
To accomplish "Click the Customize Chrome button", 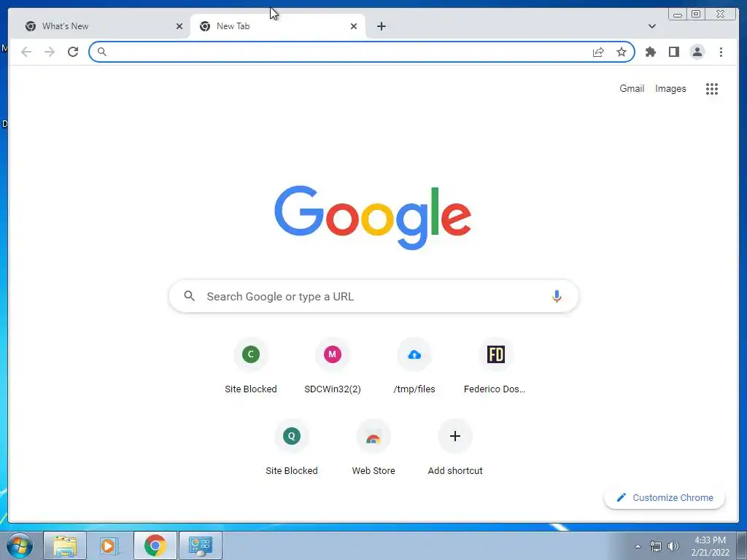I will pos(665,497).
